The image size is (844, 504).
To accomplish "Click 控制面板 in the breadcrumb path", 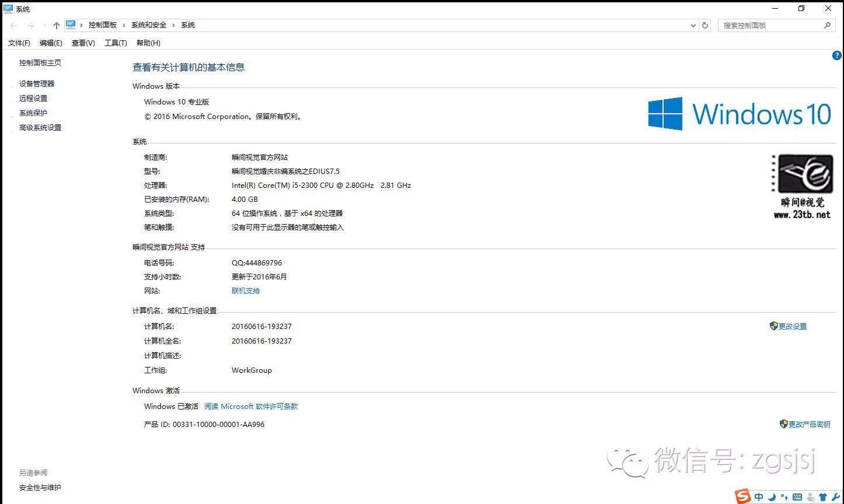I will (x=103, y=25).
